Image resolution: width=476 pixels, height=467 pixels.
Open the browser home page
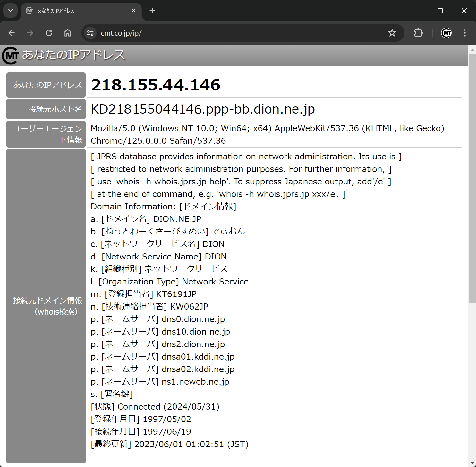coord(68,33)
